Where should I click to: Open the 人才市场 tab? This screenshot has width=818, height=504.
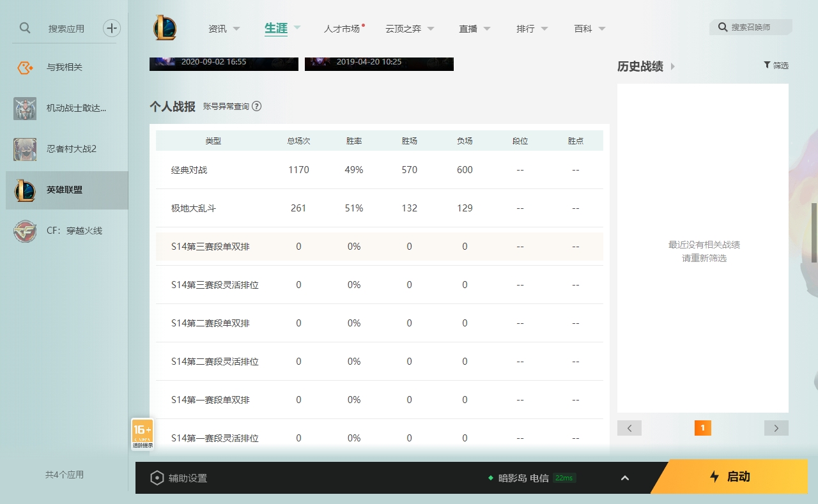(342, 29)
